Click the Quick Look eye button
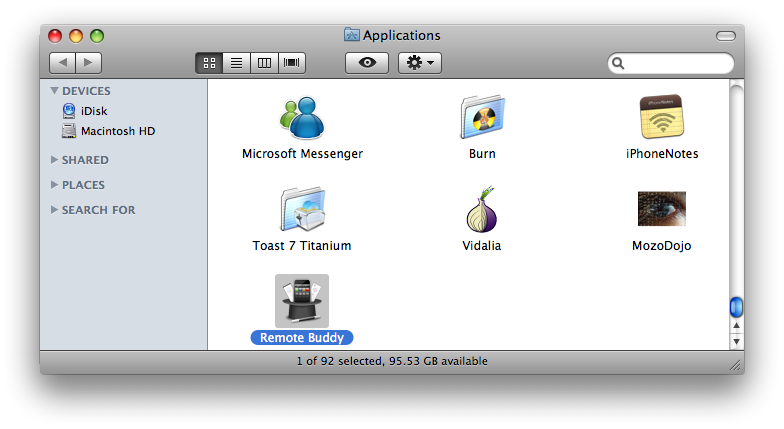This screenshot has height=429, width=784. pyautogui.click(x=366, y=62)
